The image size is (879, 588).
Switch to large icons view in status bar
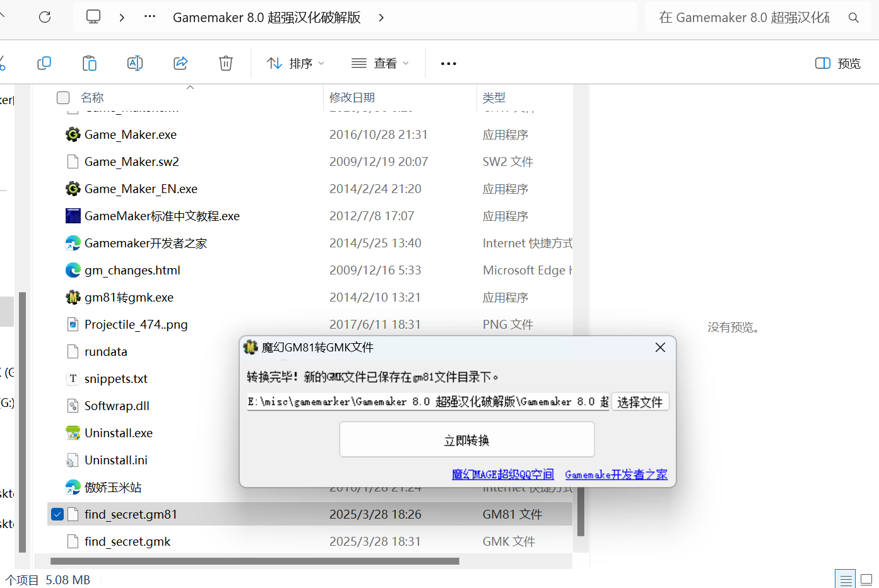coord(866,579)
